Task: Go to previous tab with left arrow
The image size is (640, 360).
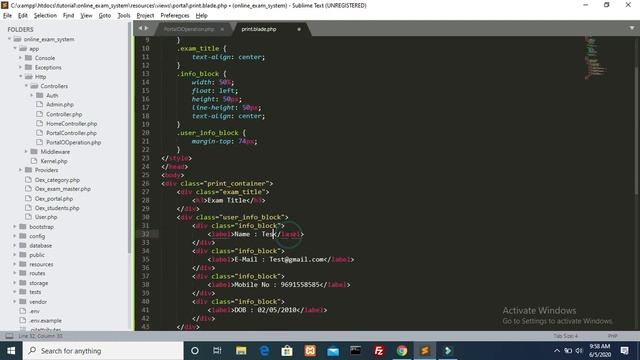Action: tap(140, 28)
